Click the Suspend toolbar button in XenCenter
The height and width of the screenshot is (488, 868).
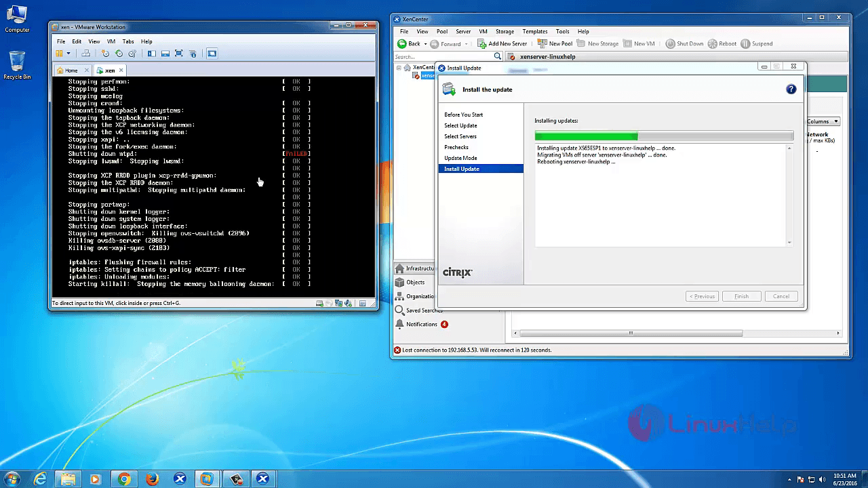[x=757, y=43]
